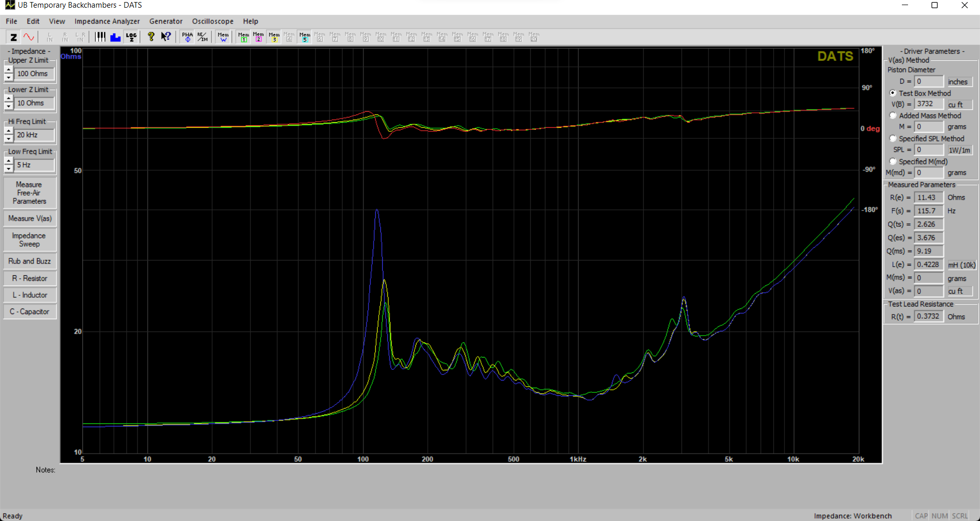Toggle the Mem 1 green memory icon

pos(243,37)
